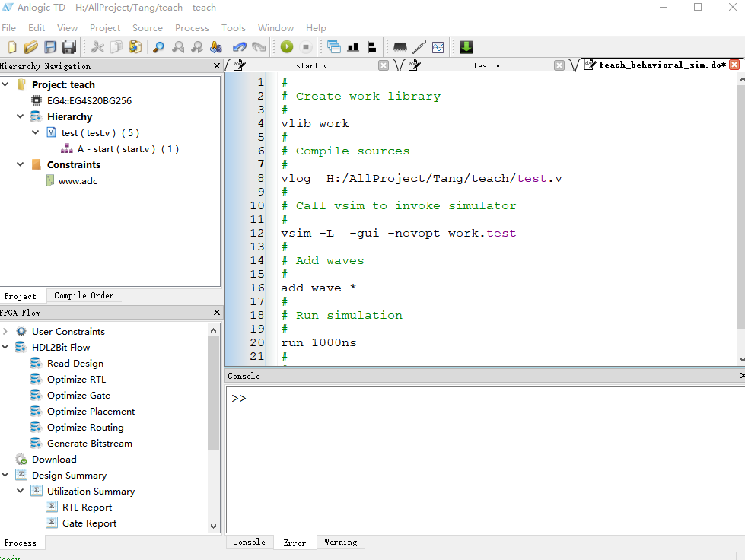Close the start.v editor tab
745x560 pixels.
384,65
